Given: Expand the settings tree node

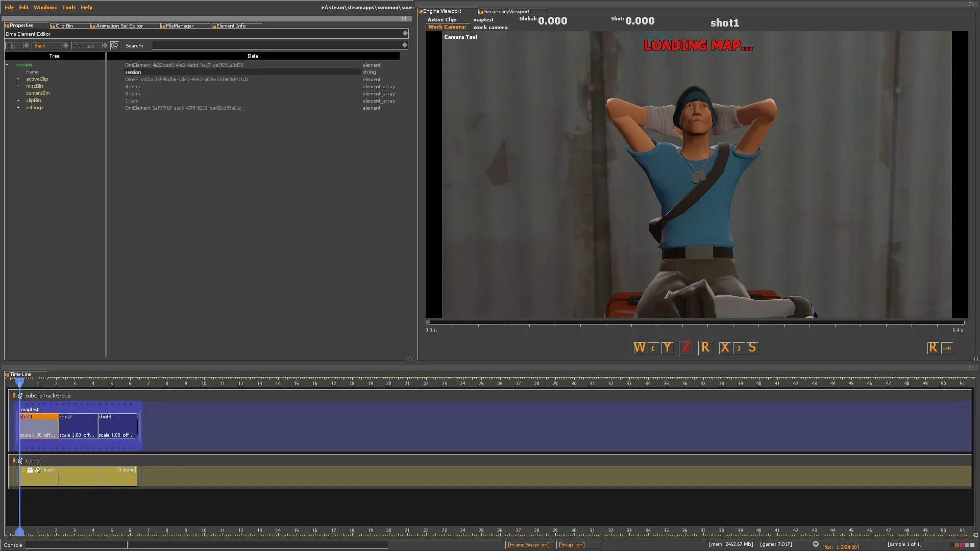Looking at the screenshot, I should 18,108.
